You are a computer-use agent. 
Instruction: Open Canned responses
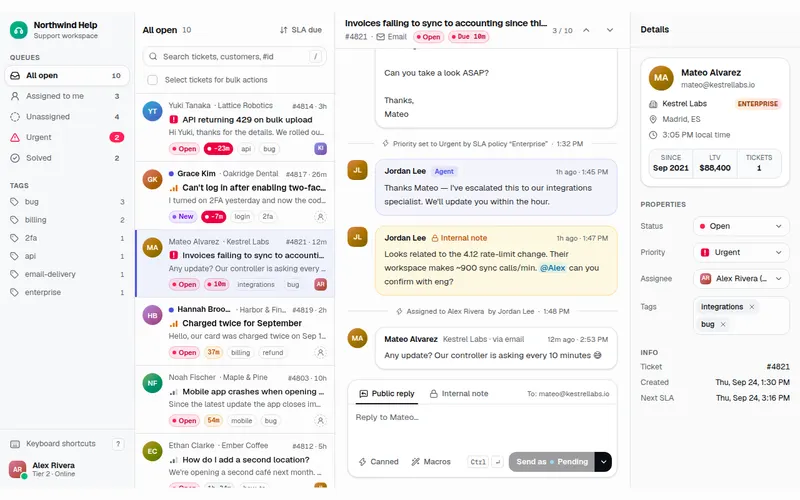[379, 462]
